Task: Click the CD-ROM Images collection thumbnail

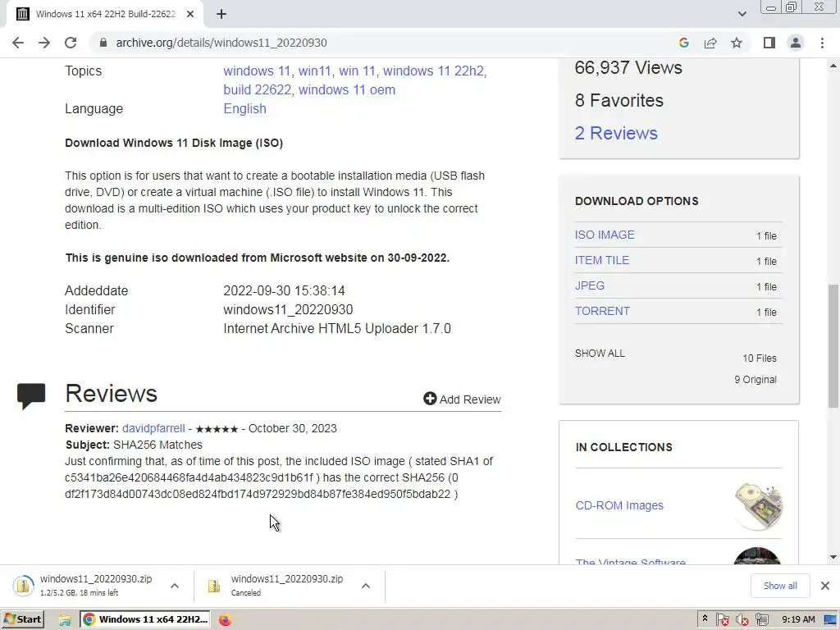Action: tap(757, 505)
